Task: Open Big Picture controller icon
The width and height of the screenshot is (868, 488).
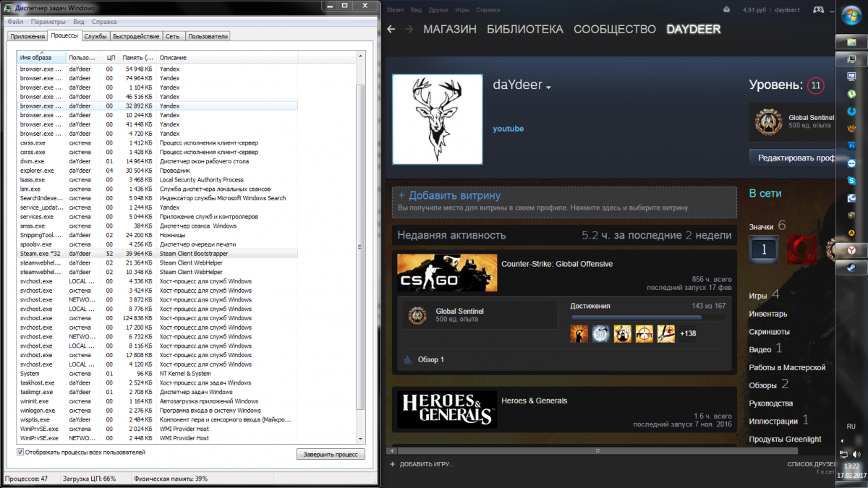Action: [819, 10]
